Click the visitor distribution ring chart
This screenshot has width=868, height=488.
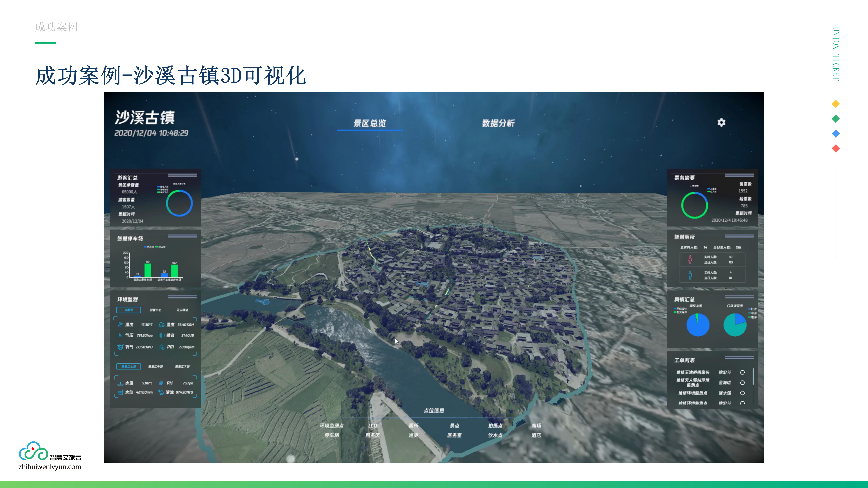179,203
